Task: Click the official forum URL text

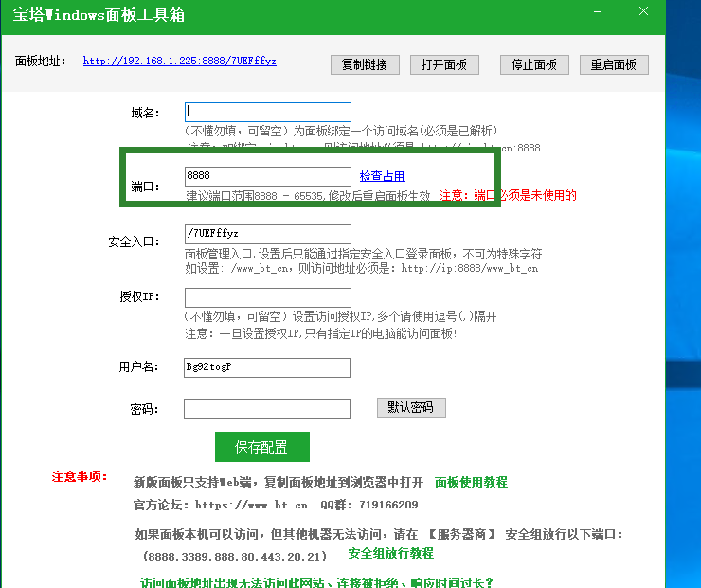Action: click(251, 505)
